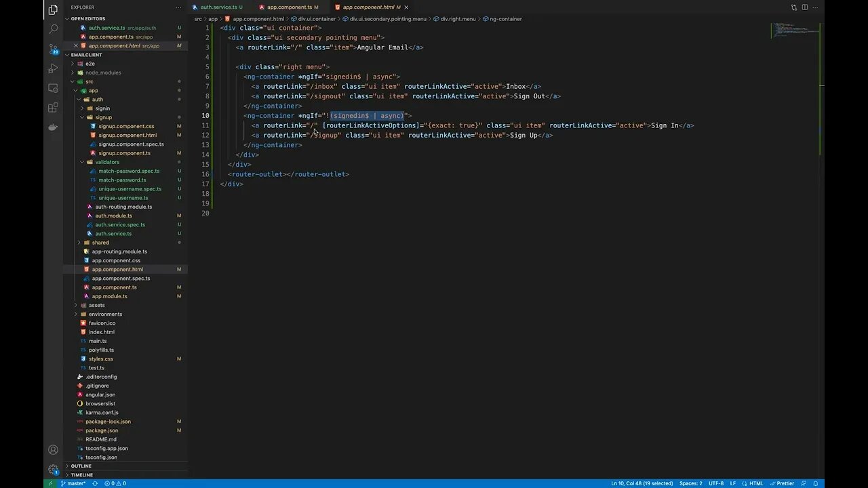Screen dimensions: 868x488
Task: Open app-routing.module.ts file
Action: pyautogui.click(x=119, y=251)
